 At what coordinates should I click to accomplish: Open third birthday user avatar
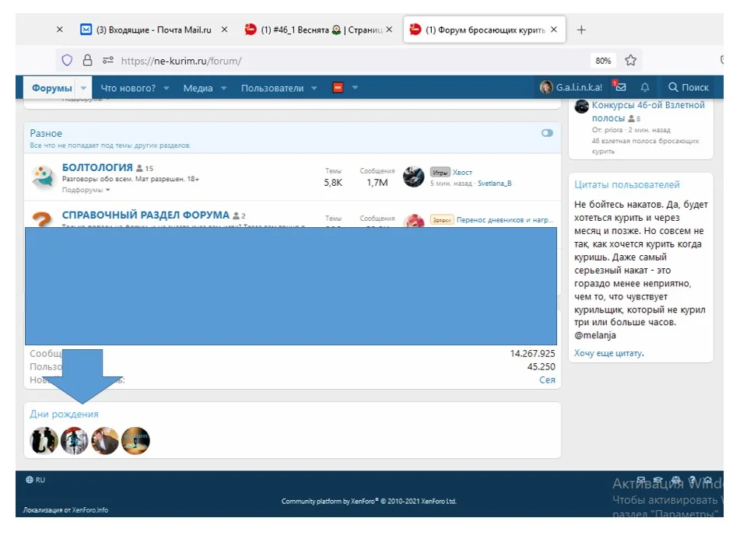pos(105,440)
